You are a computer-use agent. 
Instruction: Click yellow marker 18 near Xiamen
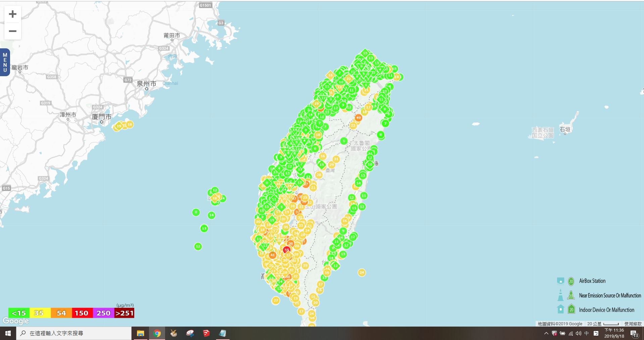pyautogui.click(x=130, y=125)
